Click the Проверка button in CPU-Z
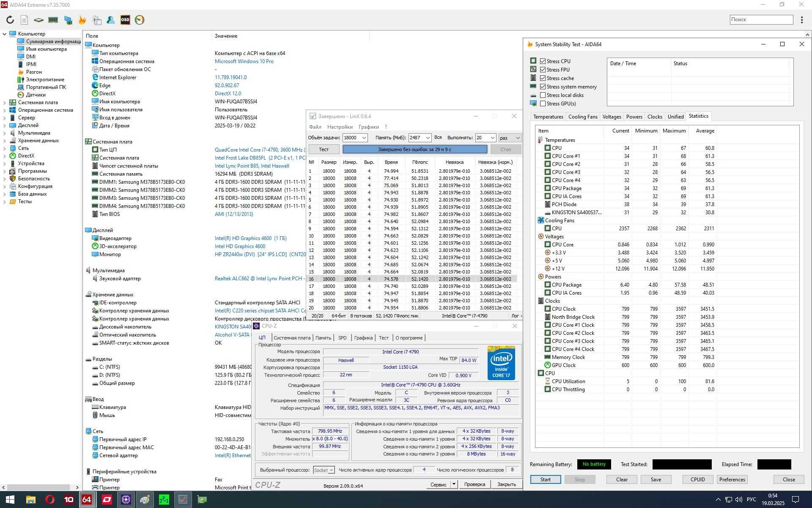 pos(475,484)
